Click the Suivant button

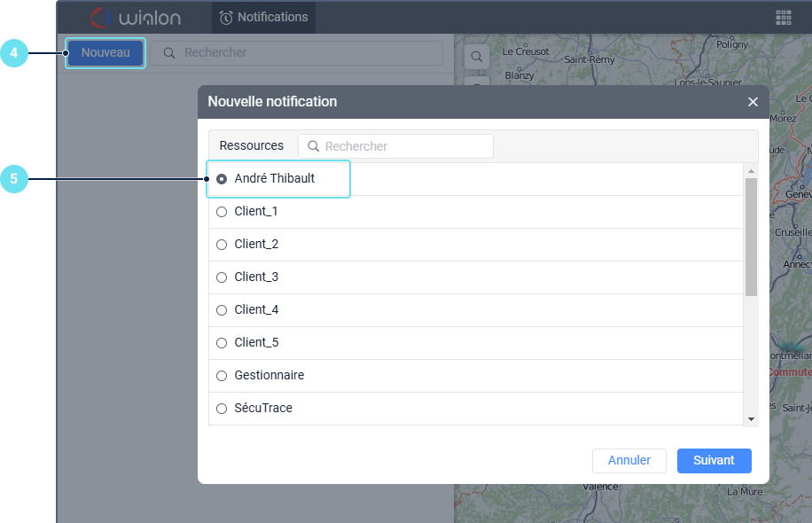(714, 461)
